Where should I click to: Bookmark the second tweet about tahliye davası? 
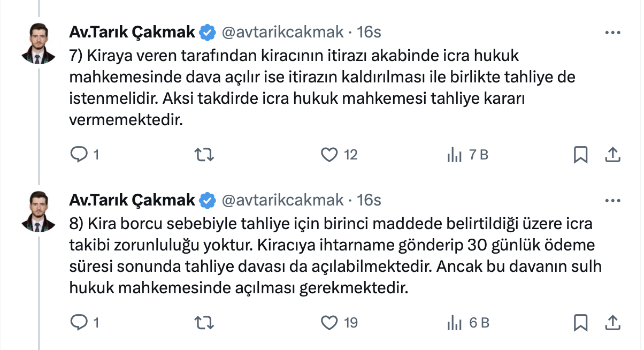coord(580,322)
